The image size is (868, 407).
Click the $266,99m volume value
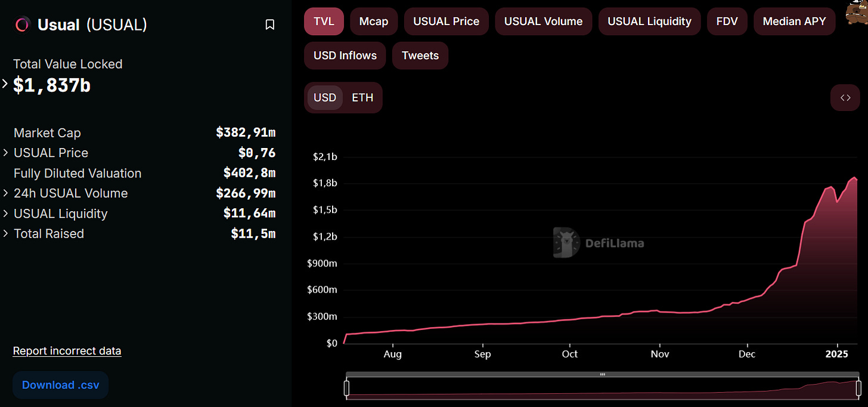pos(246,193)
